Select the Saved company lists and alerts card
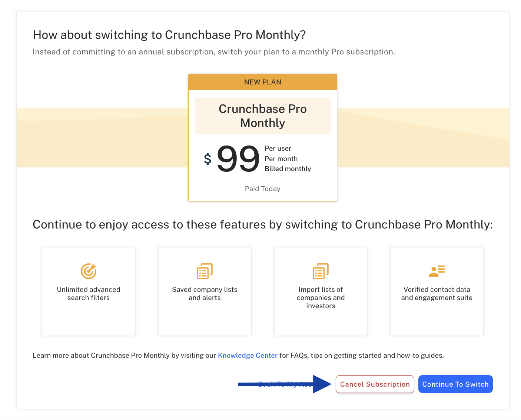Screen dimensions: 521x420 pyautogui.click(x=205, y=291)
